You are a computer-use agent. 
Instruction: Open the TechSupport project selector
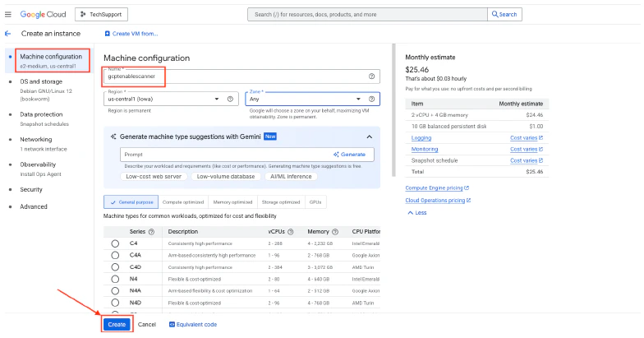(x=102, y=15)
